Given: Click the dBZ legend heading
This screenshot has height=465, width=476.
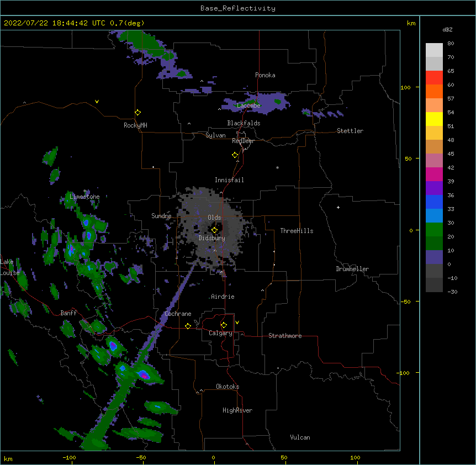Looking at the screenshot, I should coord(447,29).
